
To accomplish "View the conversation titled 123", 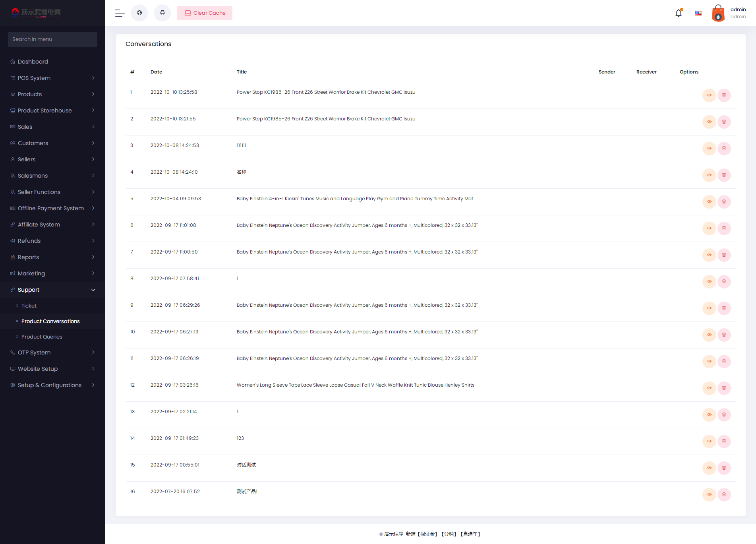I will pyautogui.click(x=709, y=441).
